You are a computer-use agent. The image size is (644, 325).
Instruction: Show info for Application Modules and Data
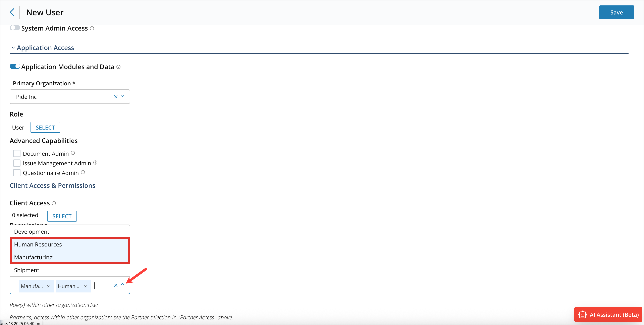(118, 67)
